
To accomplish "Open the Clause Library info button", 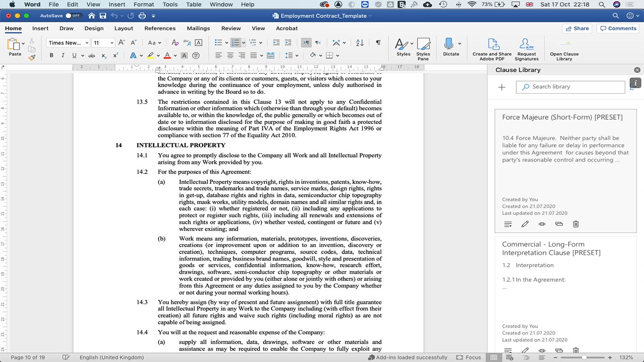I will (x=636, y=83).
